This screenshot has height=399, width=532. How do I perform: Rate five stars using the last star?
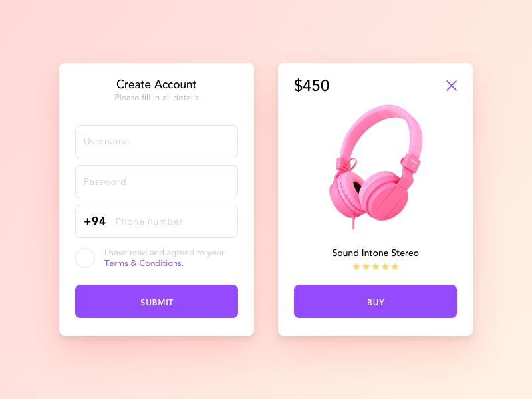(395, 267)
